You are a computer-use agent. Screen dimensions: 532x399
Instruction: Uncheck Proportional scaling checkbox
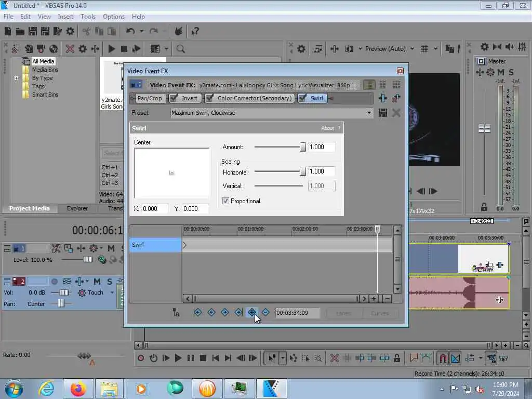[x=225, y=201]
